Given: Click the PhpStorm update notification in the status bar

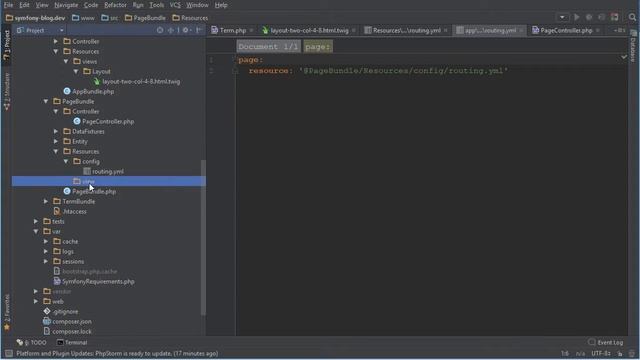Looking at the screenshot, I should tap(117, 353).
